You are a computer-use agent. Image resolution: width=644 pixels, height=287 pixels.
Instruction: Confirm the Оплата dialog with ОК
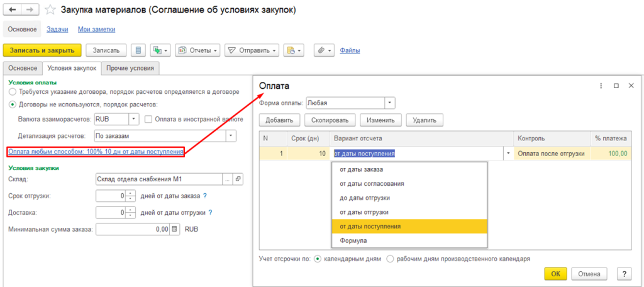[x=556, y=274]
